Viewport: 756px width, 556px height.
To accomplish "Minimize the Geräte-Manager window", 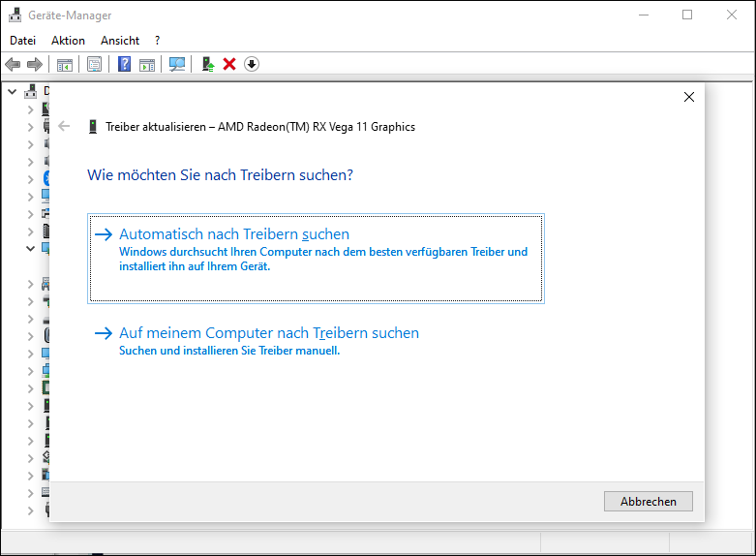I will [643, 15].
